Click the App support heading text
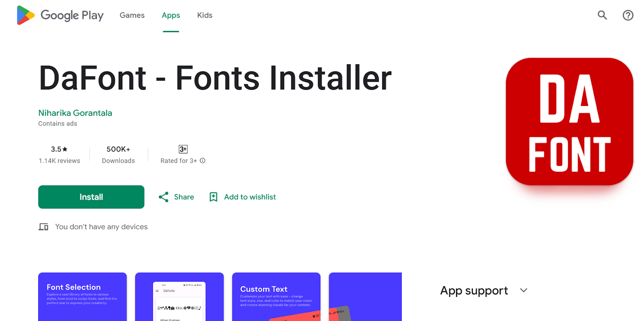This screenshot has width=644, height=321. (x=474, y=290)
